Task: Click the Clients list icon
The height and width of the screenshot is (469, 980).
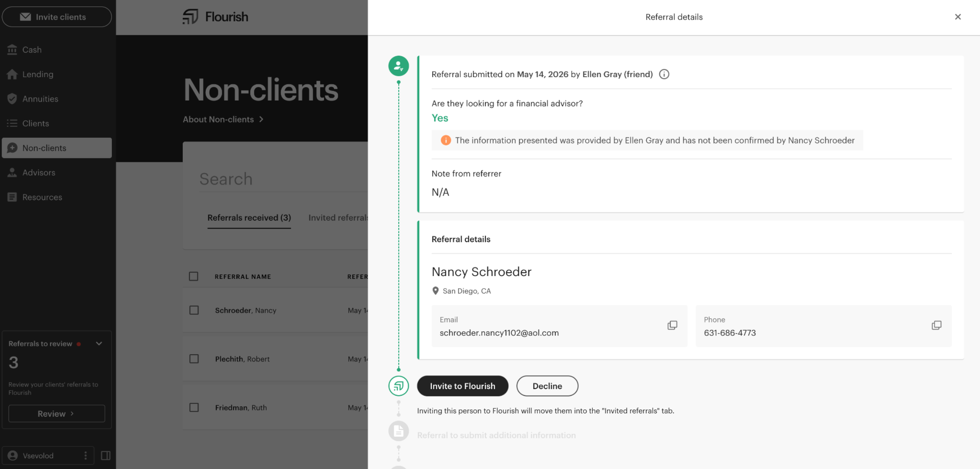Action: point(12,123)
